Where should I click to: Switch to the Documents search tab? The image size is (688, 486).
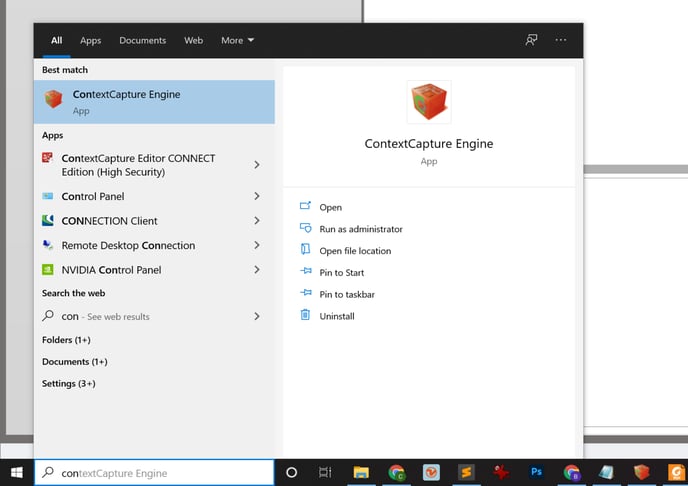(143, 40)
